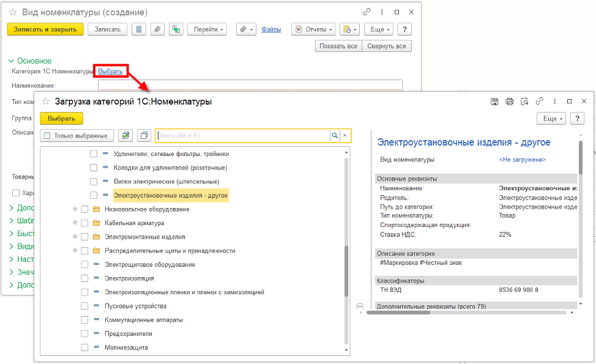Open the document-with-gear dropdown after Отчеты
The width and height of the screenshot is (596, 364).
(349, 29)
